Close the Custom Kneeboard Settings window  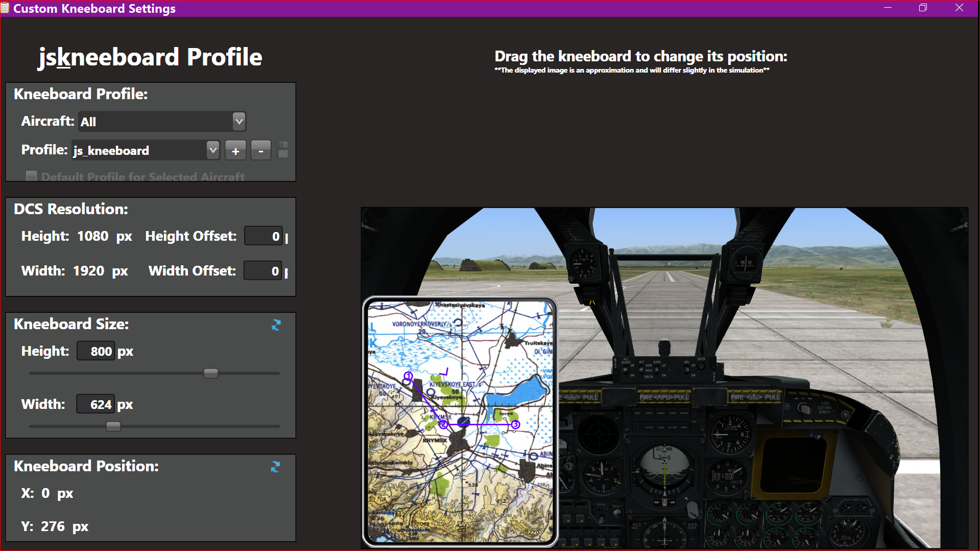pos(959,8)
